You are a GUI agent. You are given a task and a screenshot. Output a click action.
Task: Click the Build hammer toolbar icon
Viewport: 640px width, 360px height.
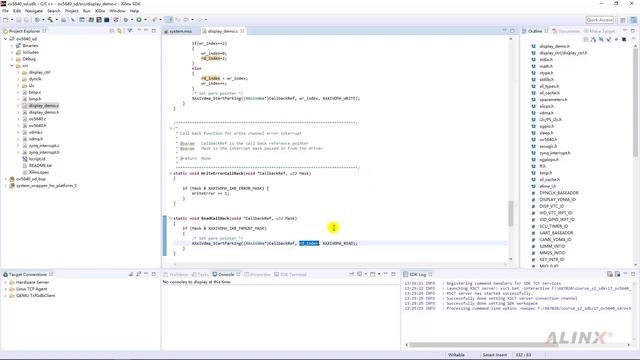click(x=50, y=20)
